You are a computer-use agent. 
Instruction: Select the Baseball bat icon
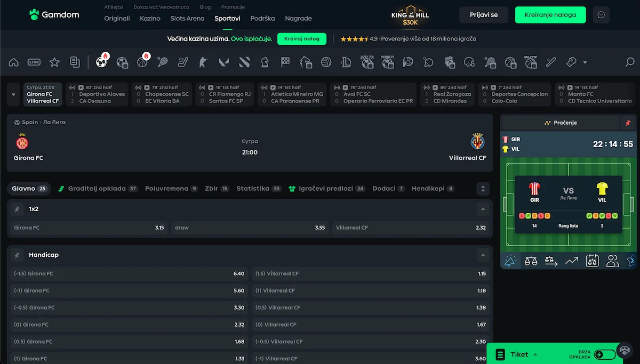point(551,62)
